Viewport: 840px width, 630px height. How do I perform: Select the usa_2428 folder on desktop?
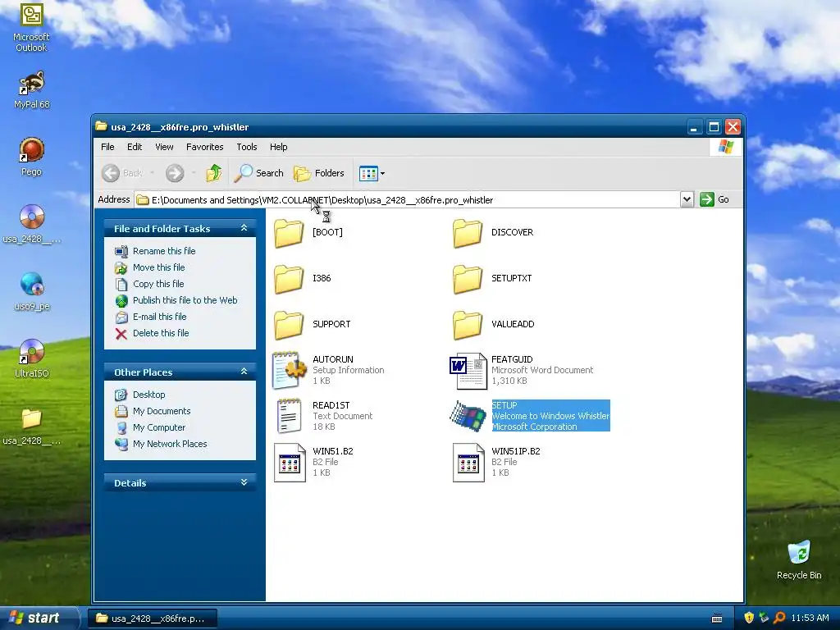pos(32,419)
